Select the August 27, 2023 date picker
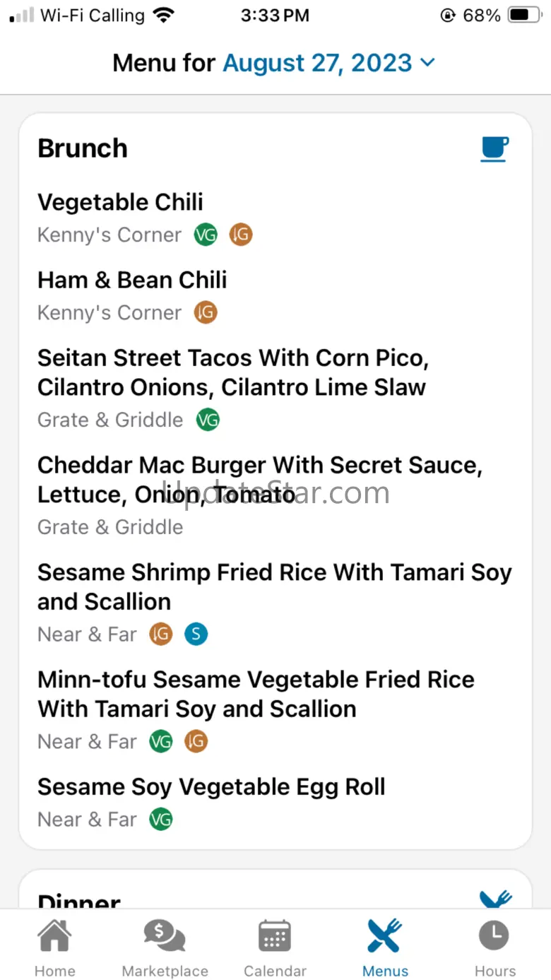 318,63
